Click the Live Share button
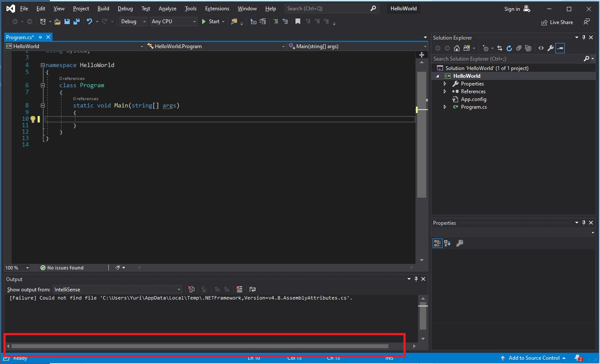The image size is (600, 364). pyautogui.click(x=557, y=22)
